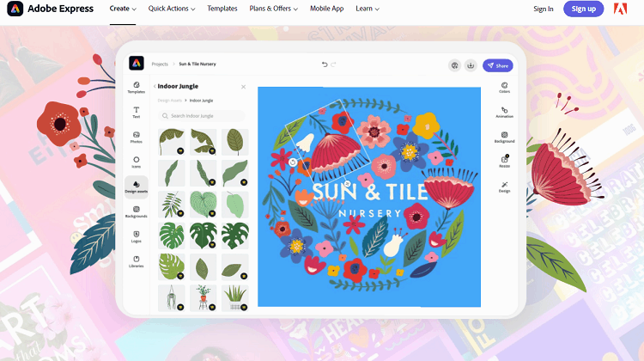Viewport: 644px width, 361px height.
Task: Click the SUN & TILE title on canvas
Action: (x=369, y=193)
